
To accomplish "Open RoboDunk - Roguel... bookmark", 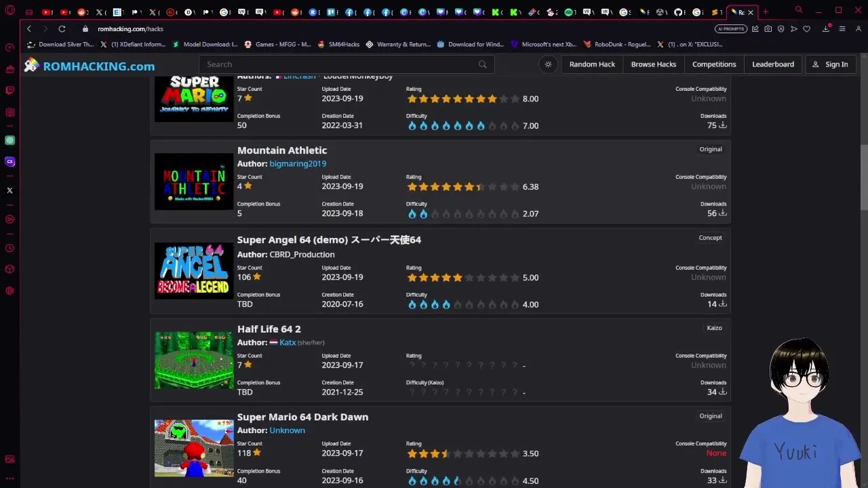I will click(616, 44).
